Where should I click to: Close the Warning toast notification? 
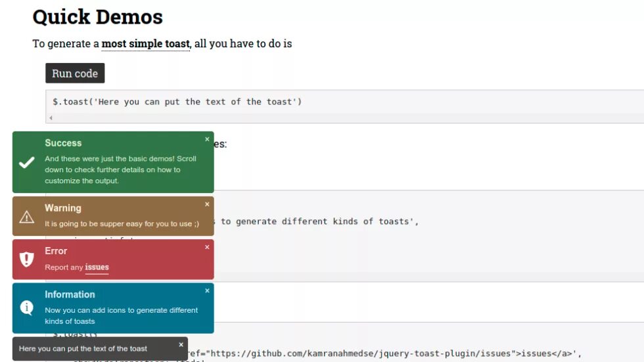click(x=207, y=204)
